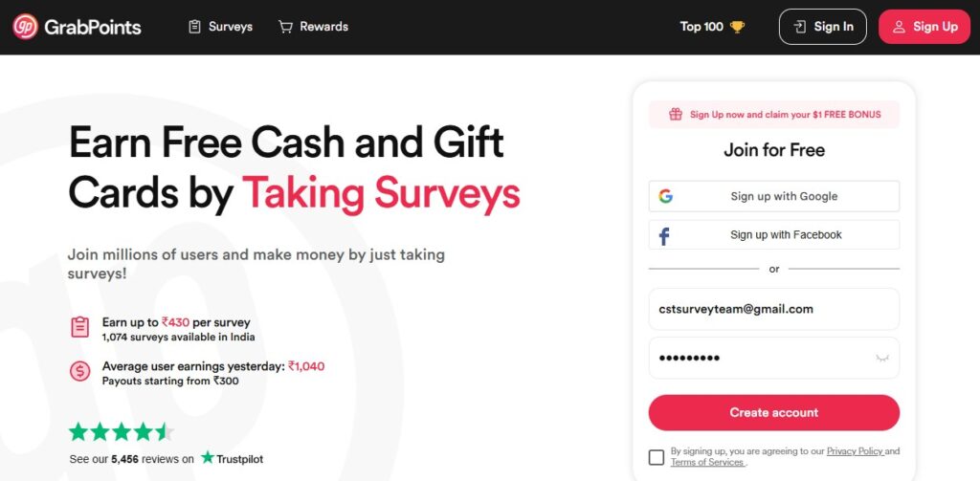The height and width of the screenshot is (481, 980).
Task: Open the Privacy Policy link
Action: 855,451
